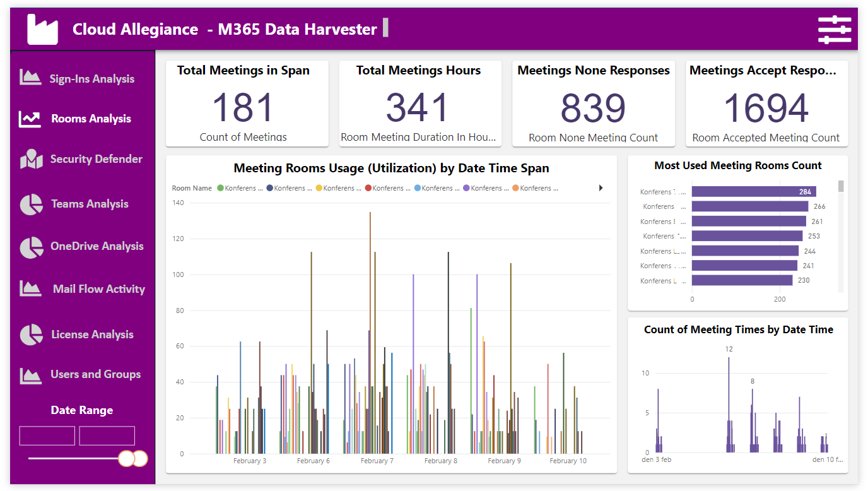
Task: Click the factory logo icon
Action: [42, 29]
